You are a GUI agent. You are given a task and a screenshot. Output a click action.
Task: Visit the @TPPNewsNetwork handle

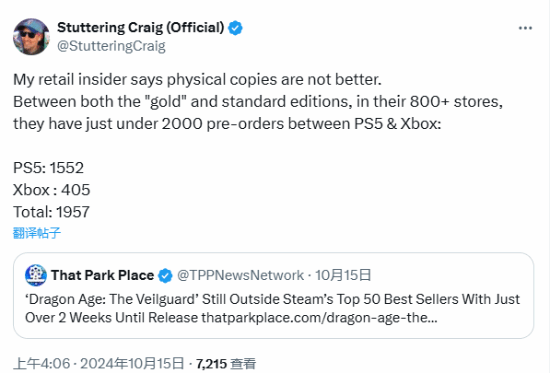240,275
